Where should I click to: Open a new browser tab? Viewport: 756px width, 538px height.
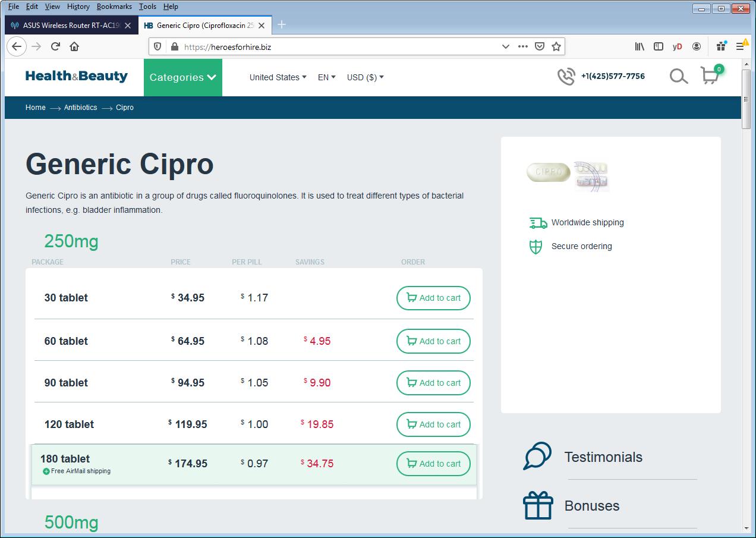click(282, 24)
